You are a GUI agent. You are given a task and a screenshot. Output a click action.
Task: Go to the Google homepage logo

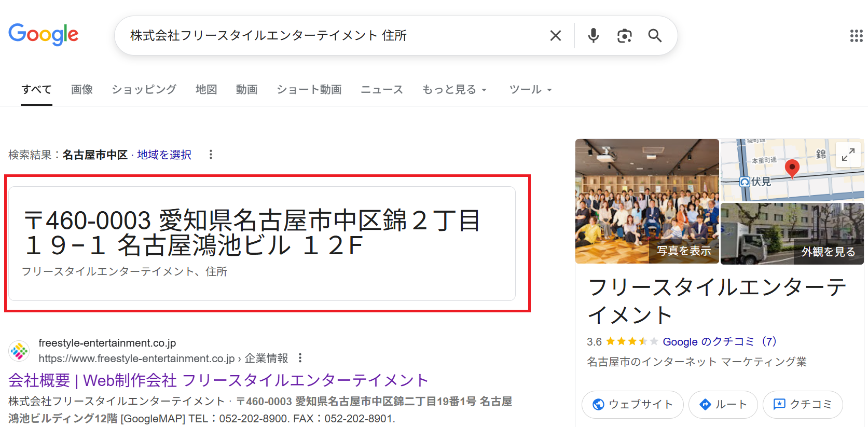point(44,35)
